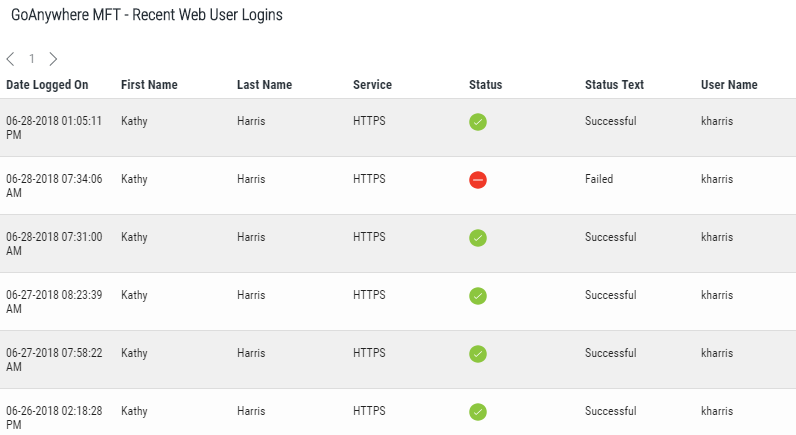Screen dimensions: 796x435
Task: Click the GoAnywhere MFT Recent Web User Logins title
Action: [x=146, y=15]
